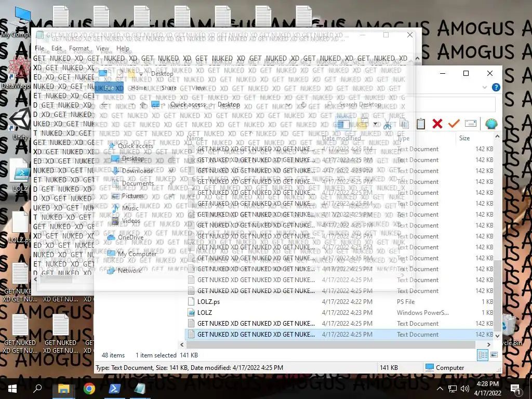Open the Explorer Share ribbon tab

pyautogui.click(x=169, y=88)
